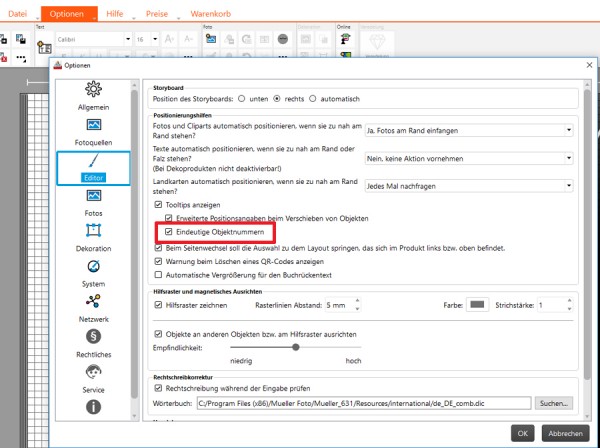Screen dimensions: 600x448
Task: Open the Service settings category
Action: pyautogui.click(x=93, y=376)
